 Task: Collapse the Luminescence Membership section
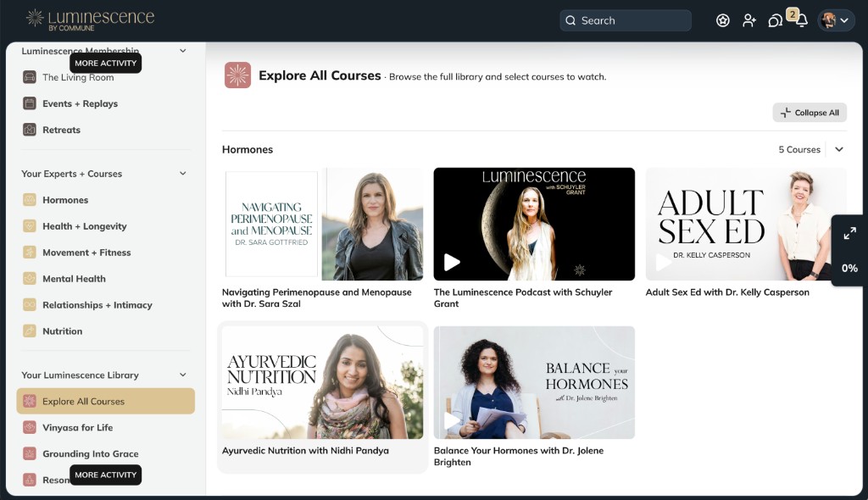coord(183,51)
